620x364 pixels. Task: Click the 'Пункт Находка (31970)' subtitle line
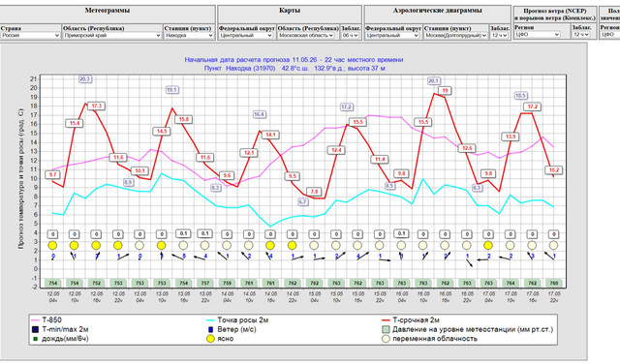pos(294,68)
